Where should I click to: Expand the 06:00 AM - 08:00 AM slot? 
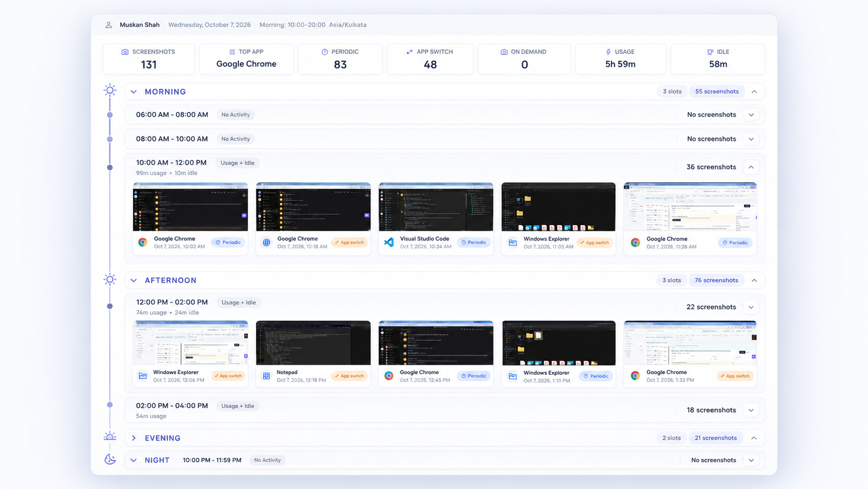(x=751, y=115)
